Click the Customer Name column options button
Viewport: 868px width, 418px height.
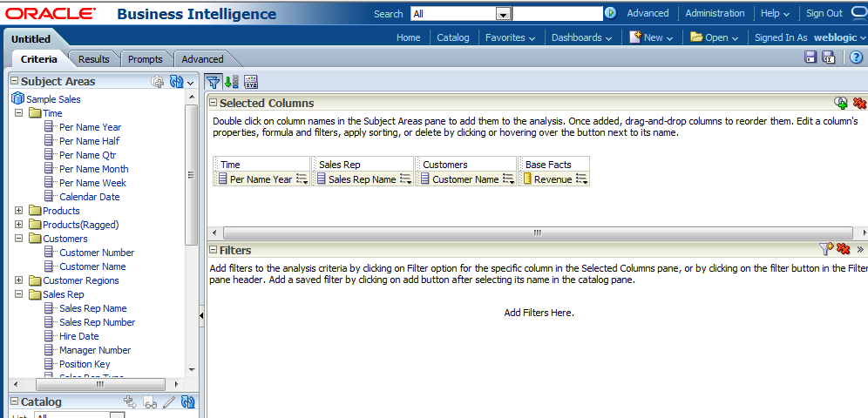point(509,179)
